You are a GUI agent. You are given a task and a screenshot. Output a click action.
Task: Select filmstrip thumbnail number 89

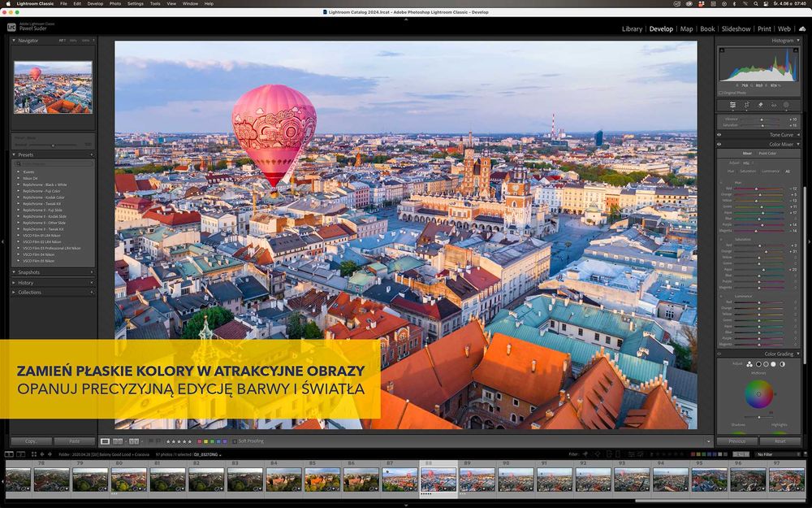click(x=477, y=480)
